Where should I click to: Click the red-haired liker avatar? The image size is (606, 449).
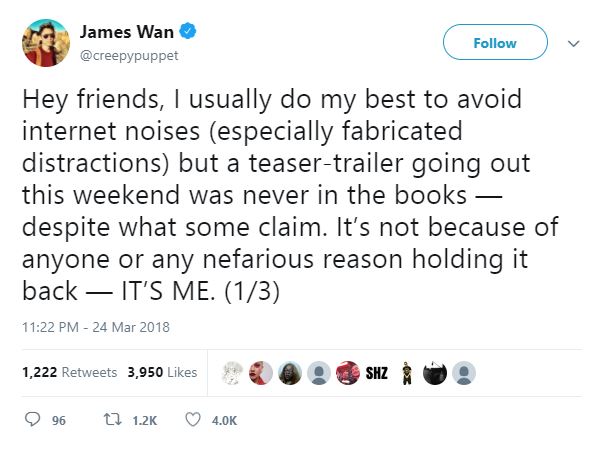pos(261,373)
